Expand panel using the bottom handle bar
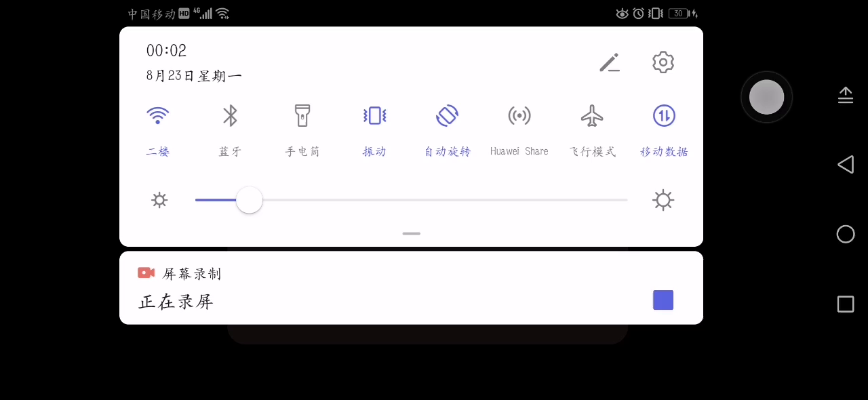The width and height of the screenshot is (868, 400). pos(411,233)
